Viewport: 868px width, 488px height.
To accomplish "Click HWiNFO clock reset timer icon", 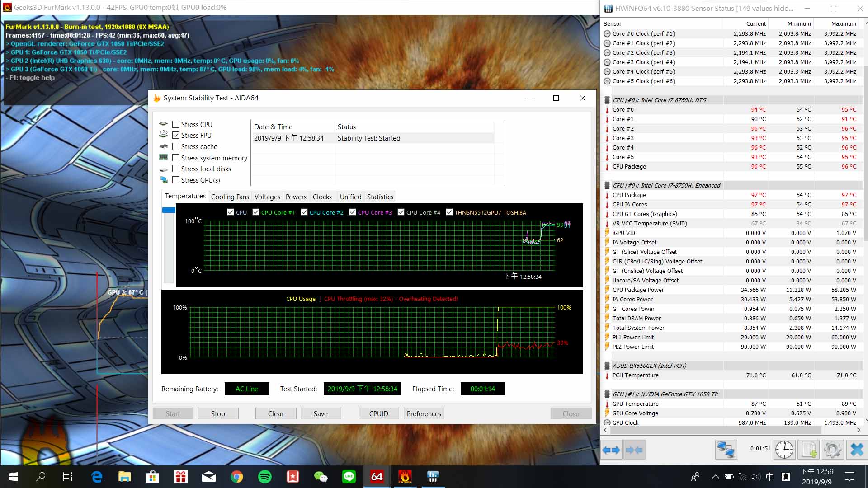I will [x=784, y=450].
